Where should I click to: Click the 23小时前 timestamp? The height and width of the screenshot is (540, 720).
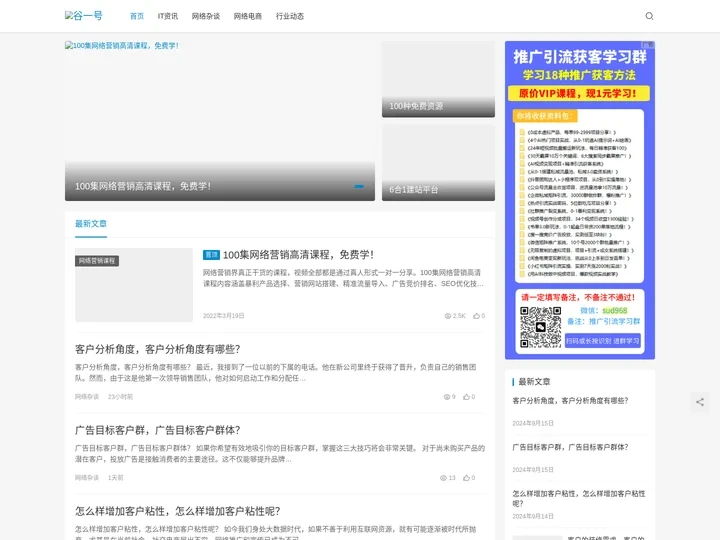pyautogui.click(x=120, y=397)
